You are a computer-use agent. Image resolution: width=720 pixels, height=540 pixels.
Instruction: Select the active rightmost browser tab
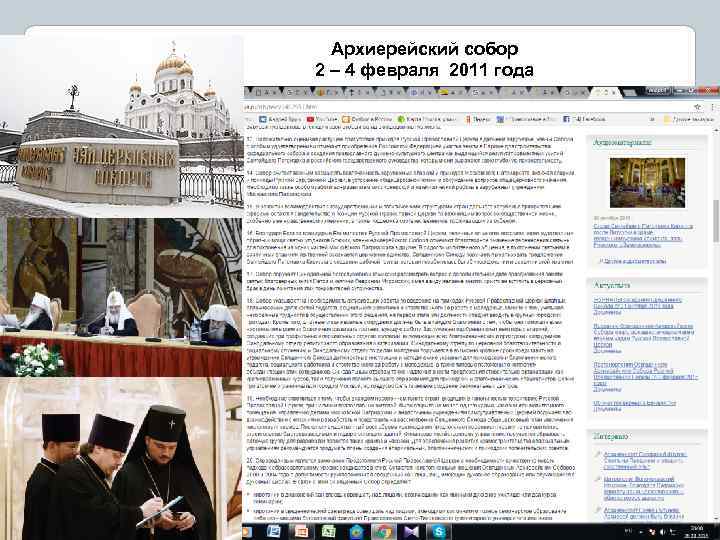[x=605, y=92]
